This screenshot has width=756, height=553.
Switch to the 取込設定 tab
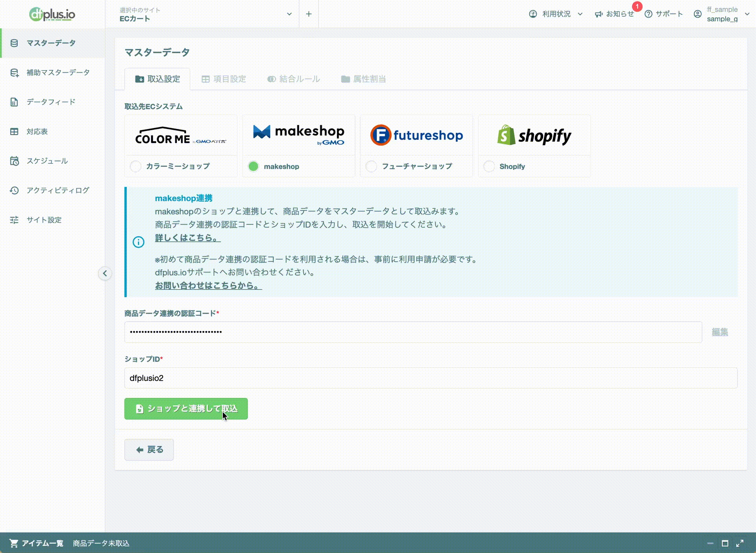point(157,79)
